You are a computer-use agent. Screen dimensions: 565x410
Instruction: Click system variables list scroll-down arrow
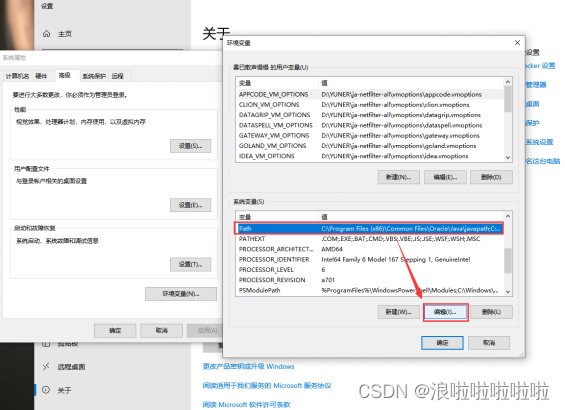(508, 292)
